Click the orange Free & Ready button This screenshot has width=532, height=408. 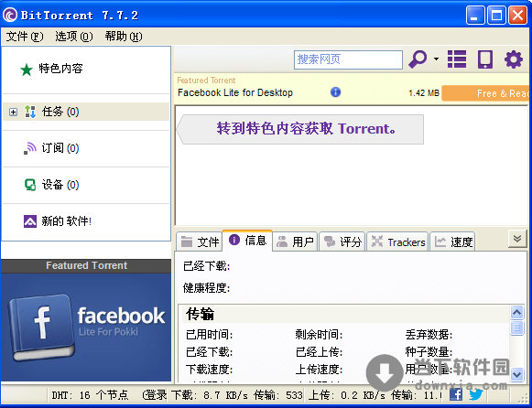[x=485, y=93]
